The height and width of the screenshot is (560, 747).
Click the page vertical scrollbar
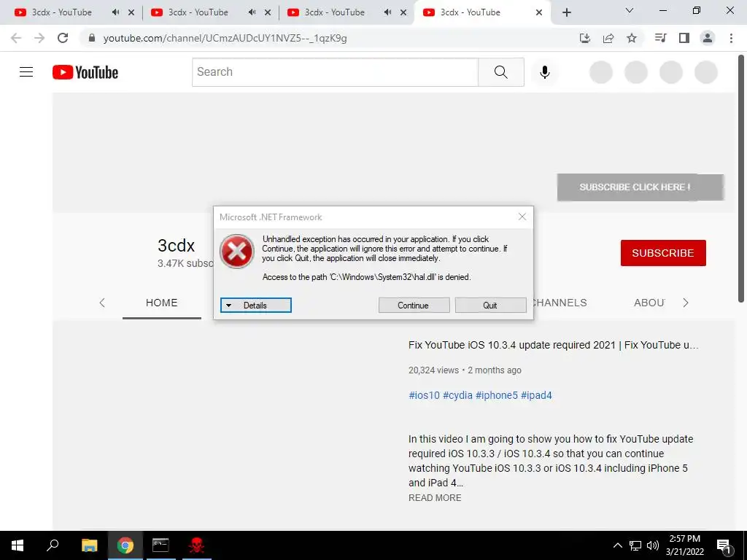pos(741,179)
